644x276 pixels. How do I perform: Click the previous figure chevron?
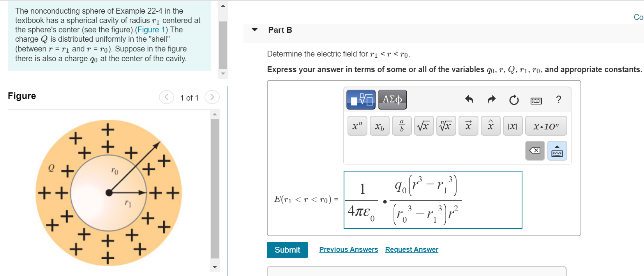click(x=166, y=97)
